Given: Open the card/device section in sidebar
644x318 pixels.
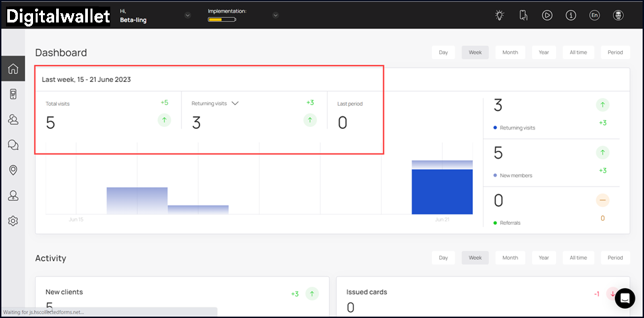Looking at the screenshot, I should click(13, 94).
